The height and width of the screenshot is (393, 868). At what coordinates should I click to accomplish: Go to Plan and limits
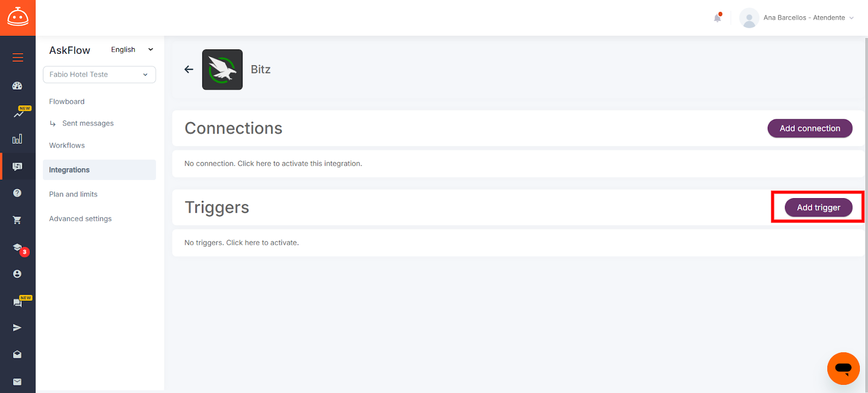[x=73, y=194]
